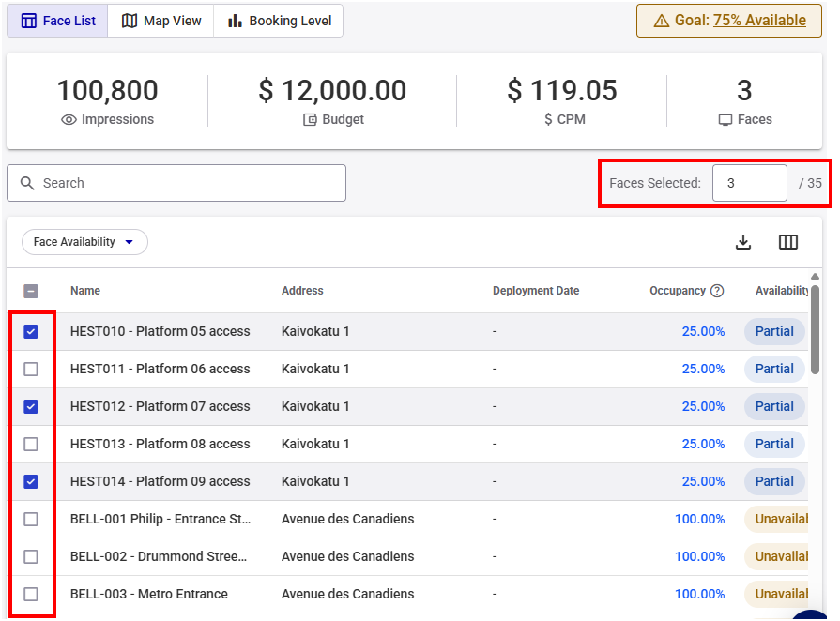Open the Face Availability dropdown
The width and height of the screenshot is (840, 621).
(x=84, y=242)
